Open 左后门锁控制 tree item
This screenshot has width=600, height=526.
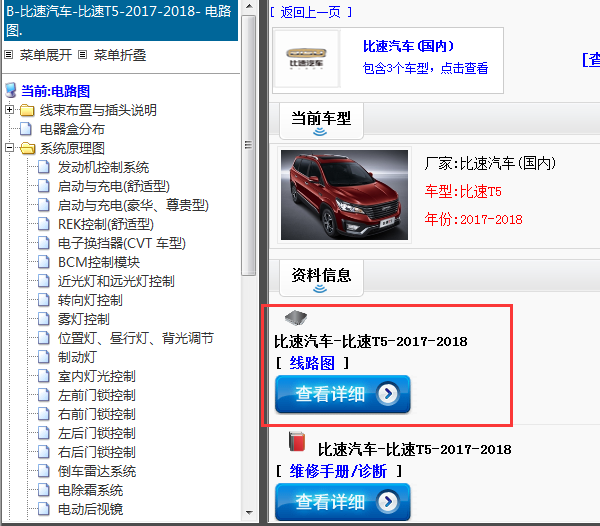point(96,433)
